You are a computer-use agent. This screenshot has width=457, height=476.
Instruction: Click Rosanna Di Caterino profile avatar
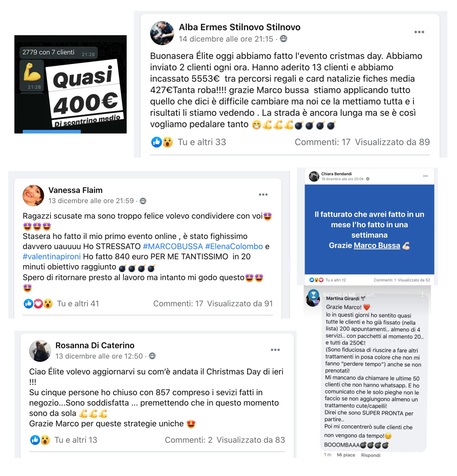tap(40, 351)
